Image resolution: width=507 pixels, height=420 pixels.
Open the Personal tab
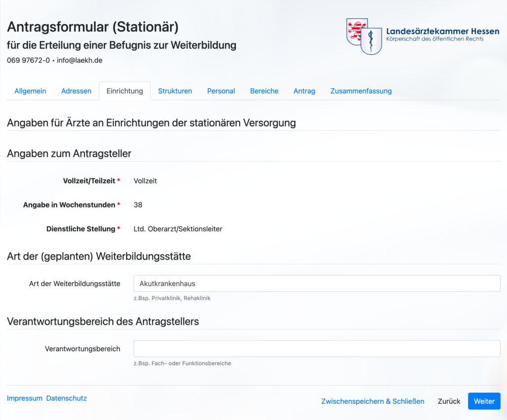coord(221,91)
